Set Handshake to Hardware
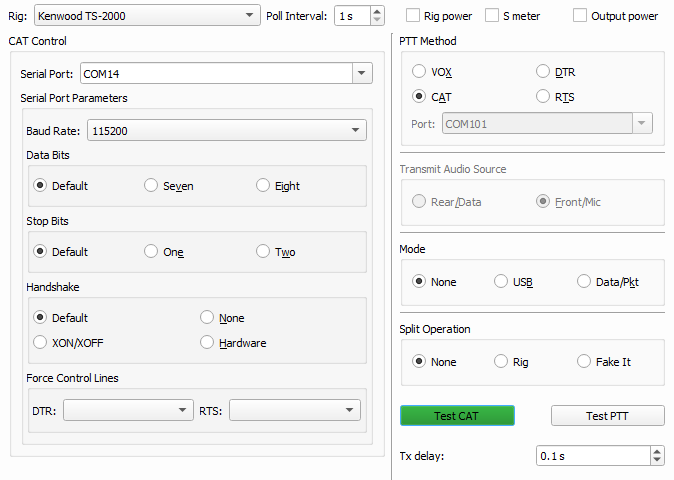The width and height of the screenshot is (674, 480). click(207, 342)
